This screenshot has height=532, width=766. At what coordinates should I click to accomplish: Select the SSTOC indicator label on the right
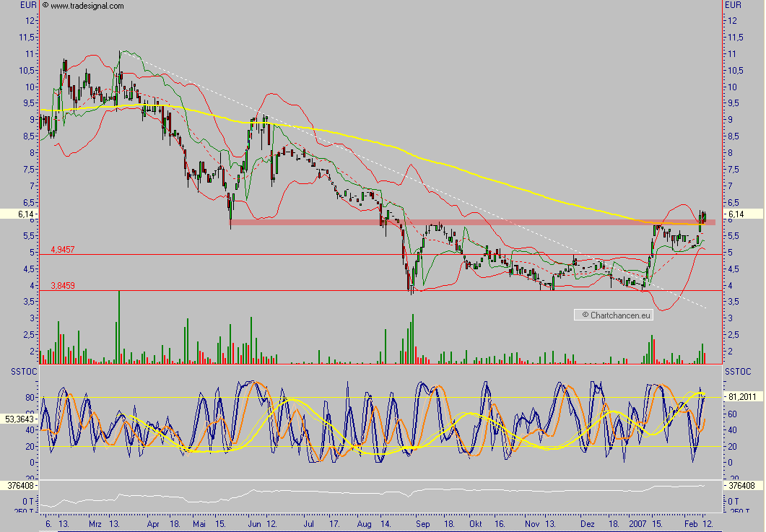click(737, 371)
